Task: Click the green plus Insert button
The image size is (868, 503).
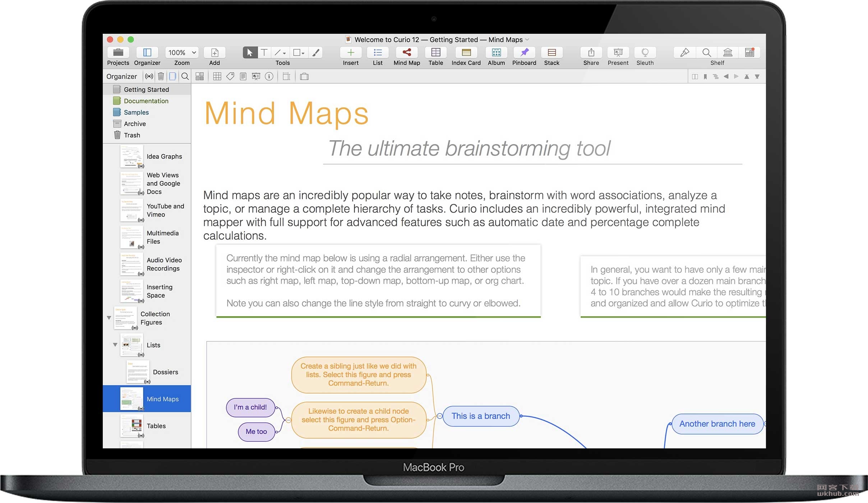Action: 351,52
